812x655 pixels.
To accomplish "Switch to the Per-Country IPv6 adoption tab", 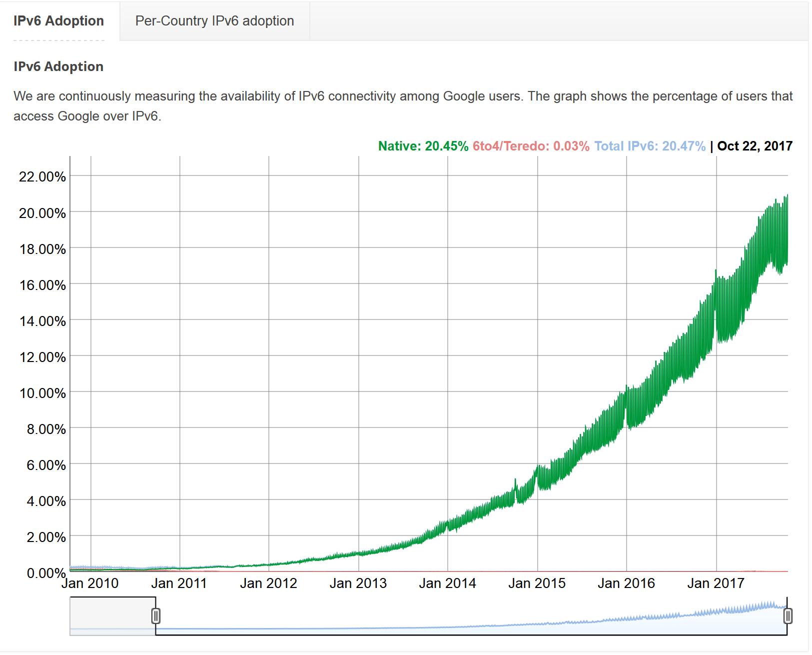I will (x=214, y=21).
